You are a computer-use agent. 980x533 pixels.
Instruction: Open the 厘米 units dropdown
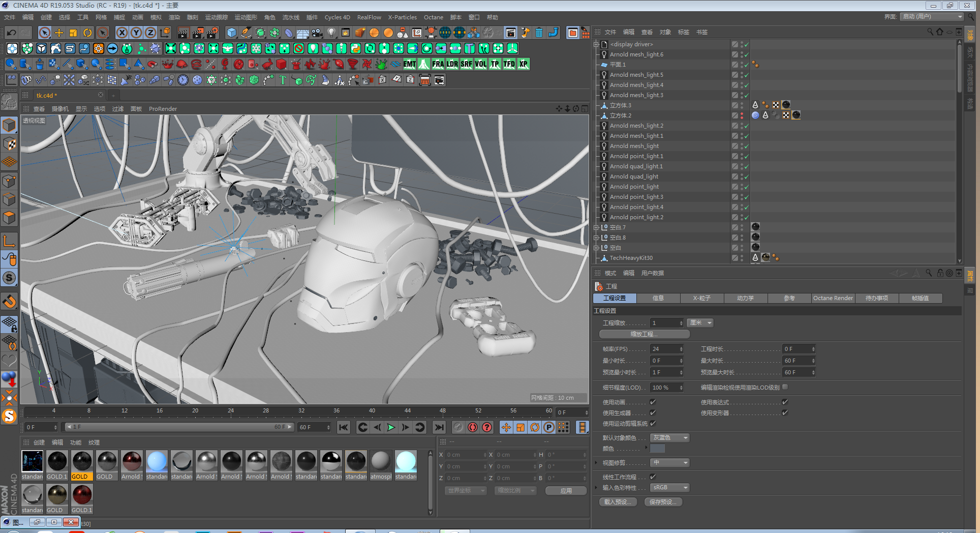pos(700,323)
